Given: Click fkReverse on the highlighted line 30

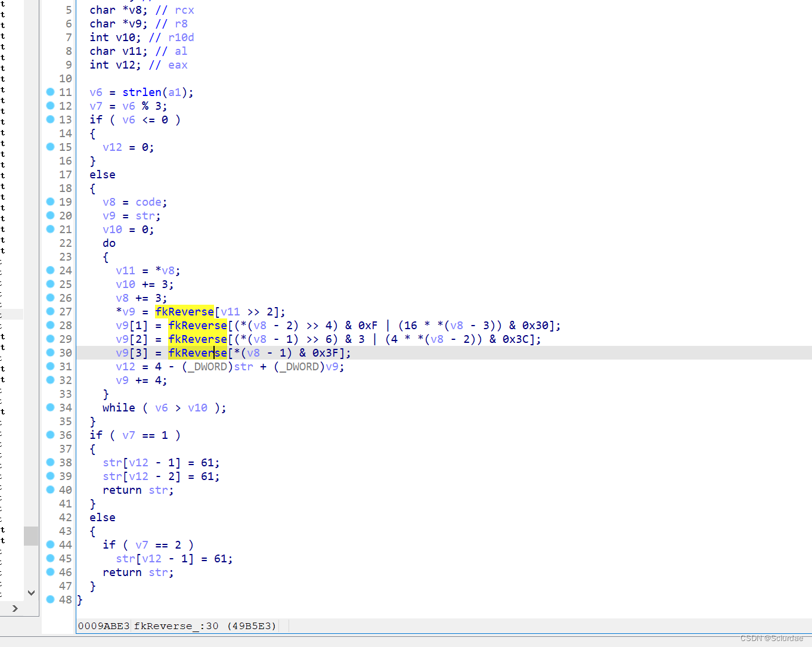Looking at the screenshot, I should pos(197,353).
